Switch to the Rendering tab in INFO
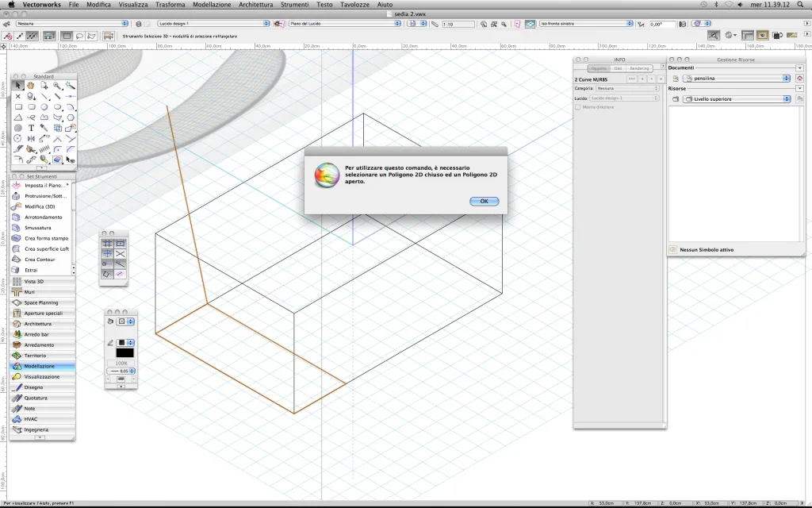This screenshot has width=812, height=508. (x=639, y=68)
